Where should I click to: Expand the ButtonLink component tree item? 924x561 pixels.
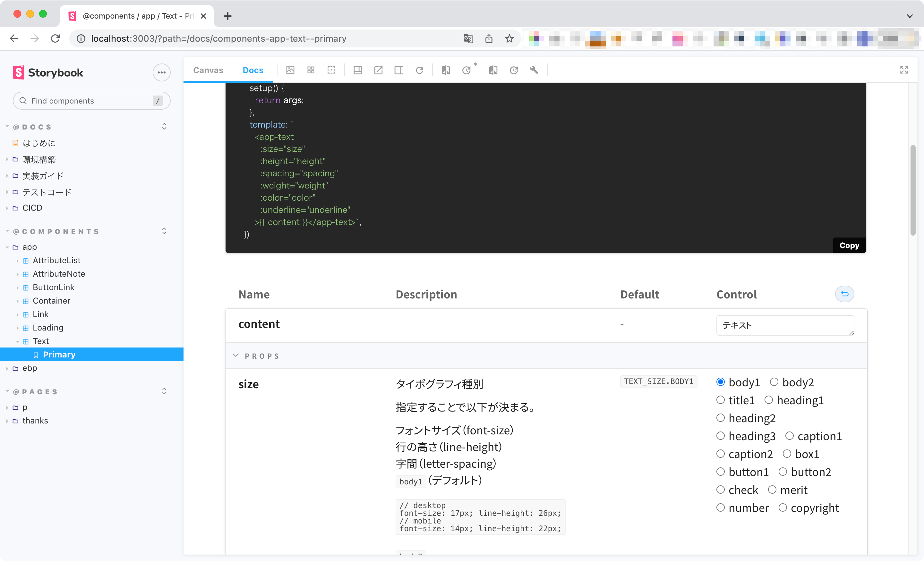pos(53,288)
